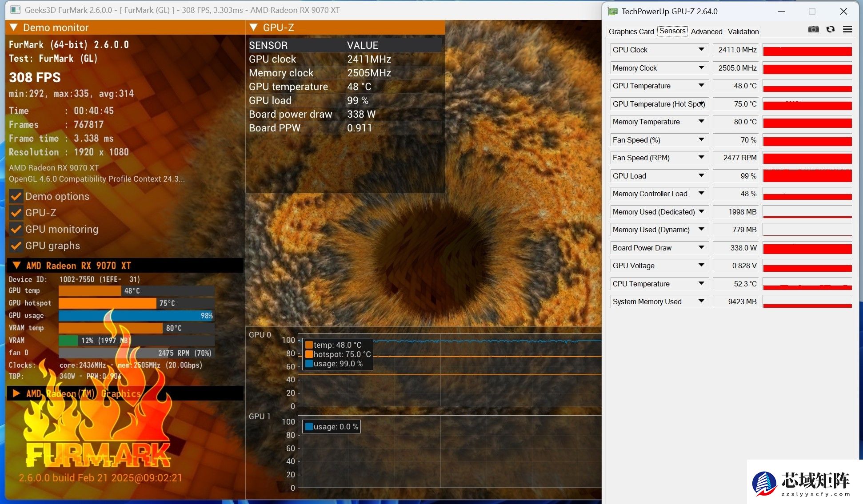Screen dimensions: 863x504
Task: Click the GPU-Z refresh icon
Action: click(x=830, y=29)
